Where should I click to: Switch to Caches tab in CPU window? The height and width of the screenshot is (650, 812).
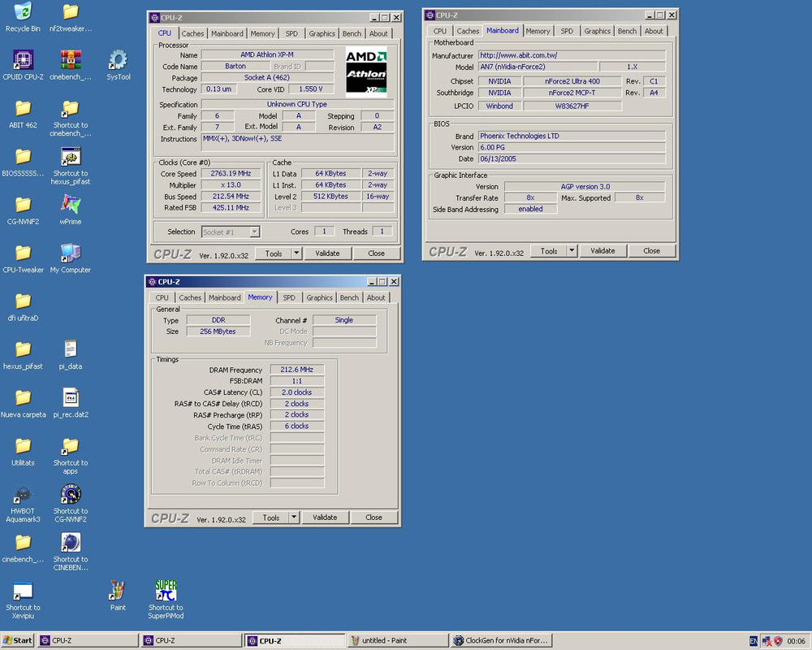[x=192, y=33]
